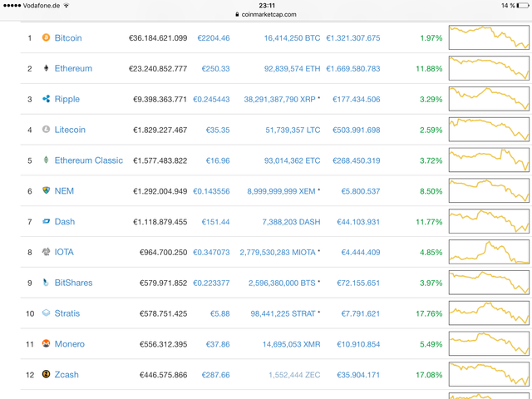
Task: Click the BitShares logo icon
Action: (x=46, y=283)
